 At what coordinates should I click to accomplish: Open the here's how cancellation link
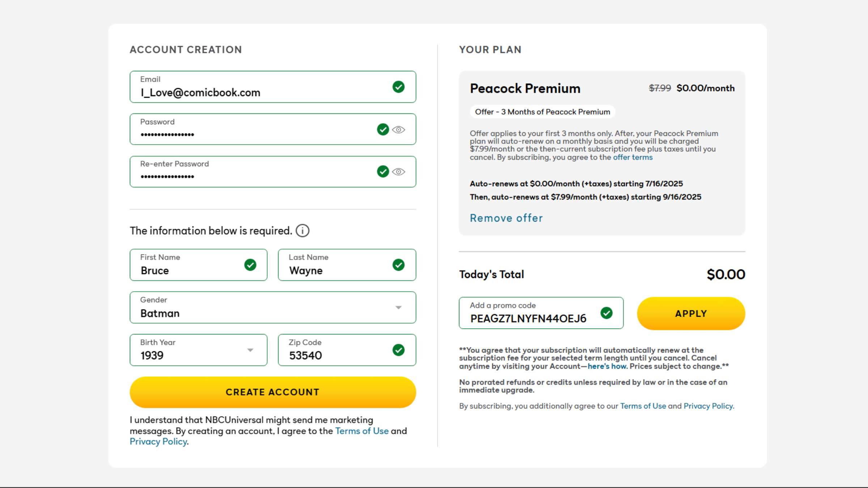click(608, 366)
